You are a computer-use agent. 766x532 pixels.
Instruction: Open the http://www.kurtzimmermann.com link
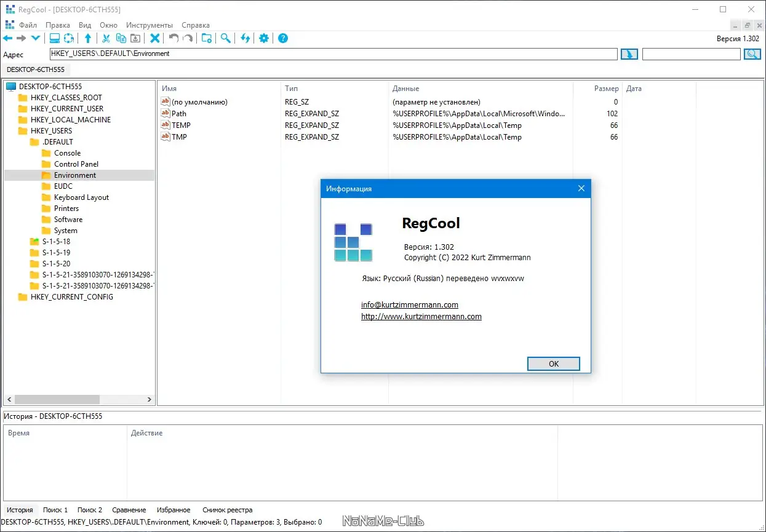[421, 316]
